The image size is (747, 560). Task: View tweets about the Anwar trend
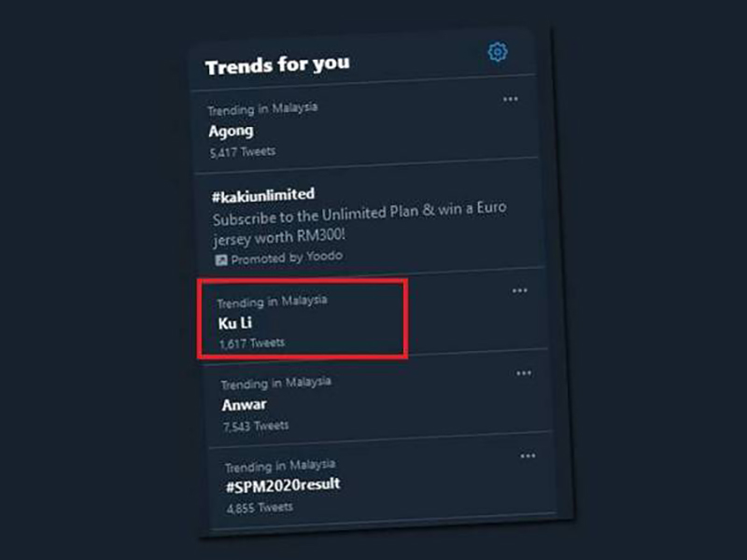[x=244, y=405]
